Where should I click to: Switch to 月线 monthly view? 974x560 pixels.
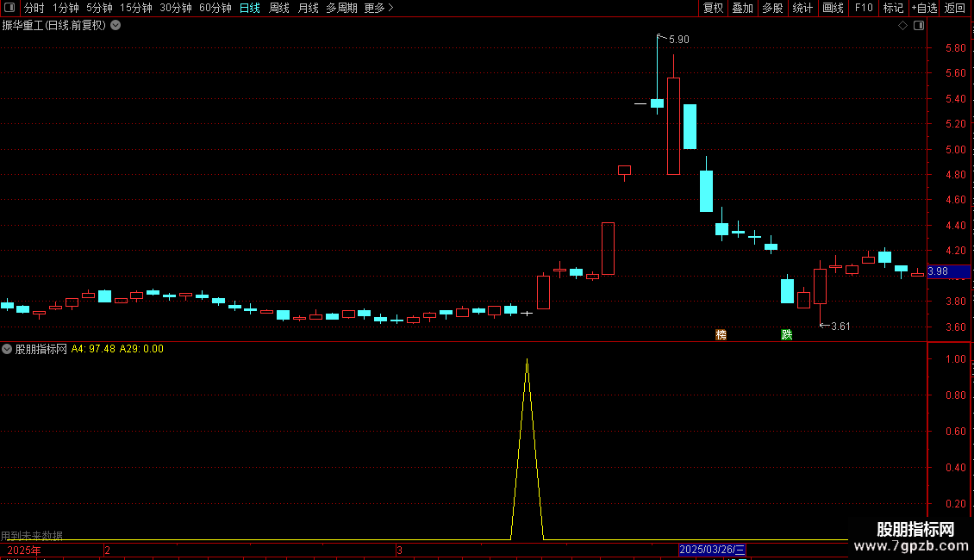pyautogui.click(x=308, y=8)
